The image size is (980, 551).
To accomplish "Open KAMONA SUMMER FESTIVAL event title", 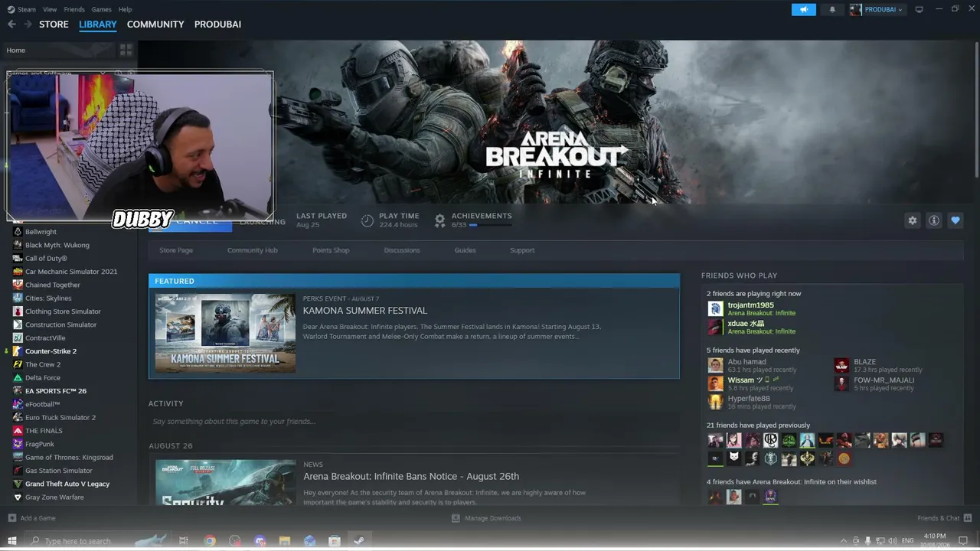I will click(x=365, y=311).
